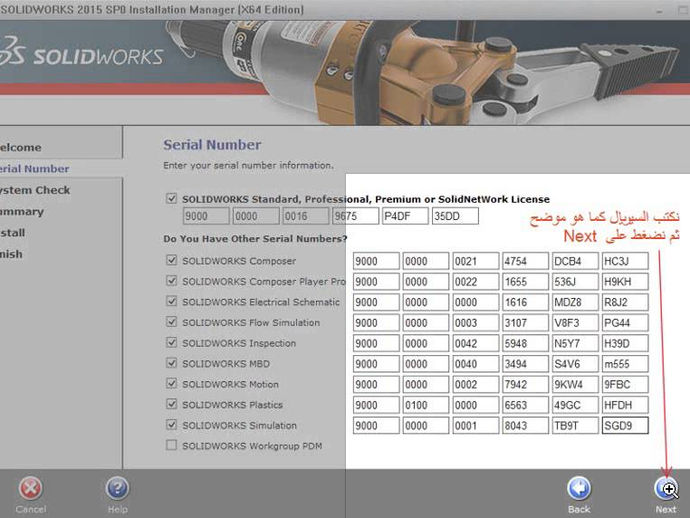Screen dimensions: 690x518
Task: Toggle SOLIDWORKS Inspection checkbox
Action: 172,342
